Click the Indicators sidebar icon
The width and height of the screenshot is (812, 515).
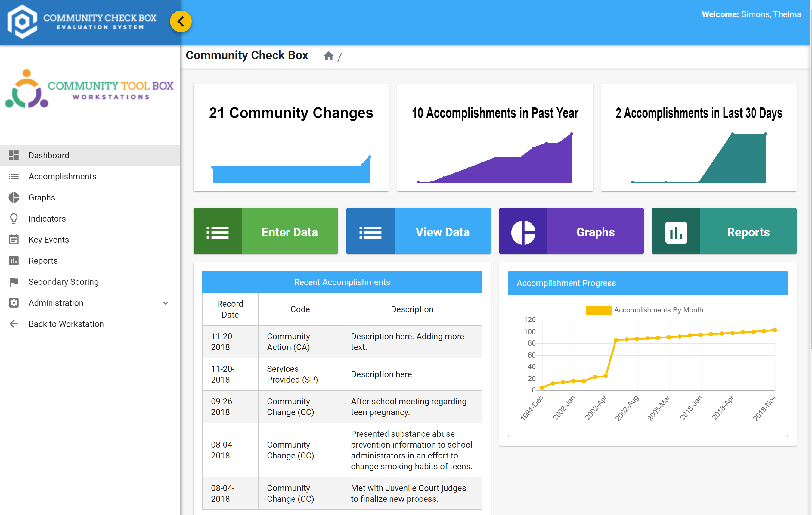click(x=14, y=218)
